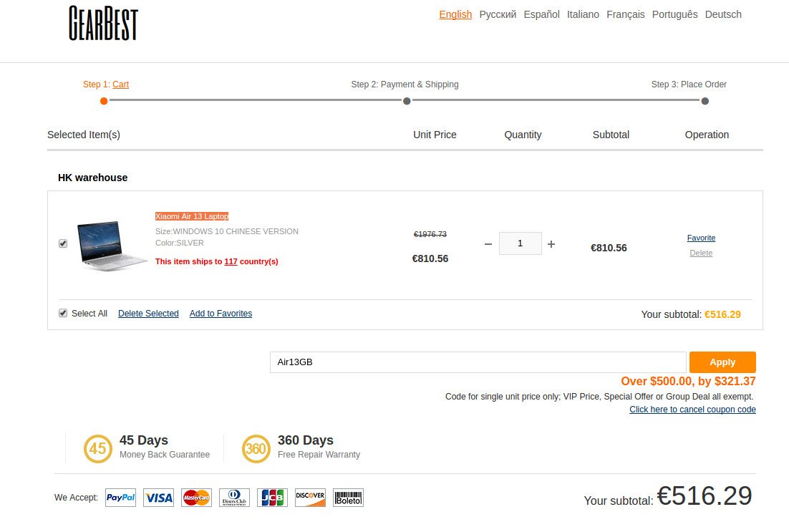
Task: Switch language to Português
Action: pos(674,14)
